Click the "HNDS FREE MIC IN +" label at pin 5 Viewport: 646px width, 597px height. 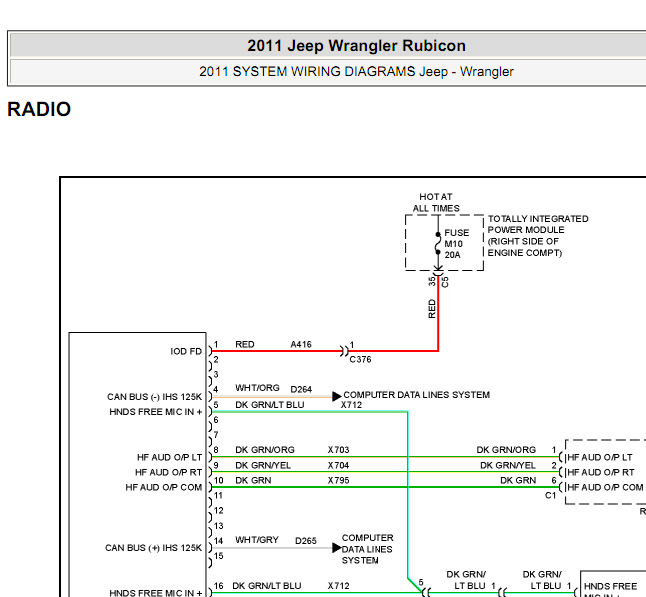click(156, 412)
